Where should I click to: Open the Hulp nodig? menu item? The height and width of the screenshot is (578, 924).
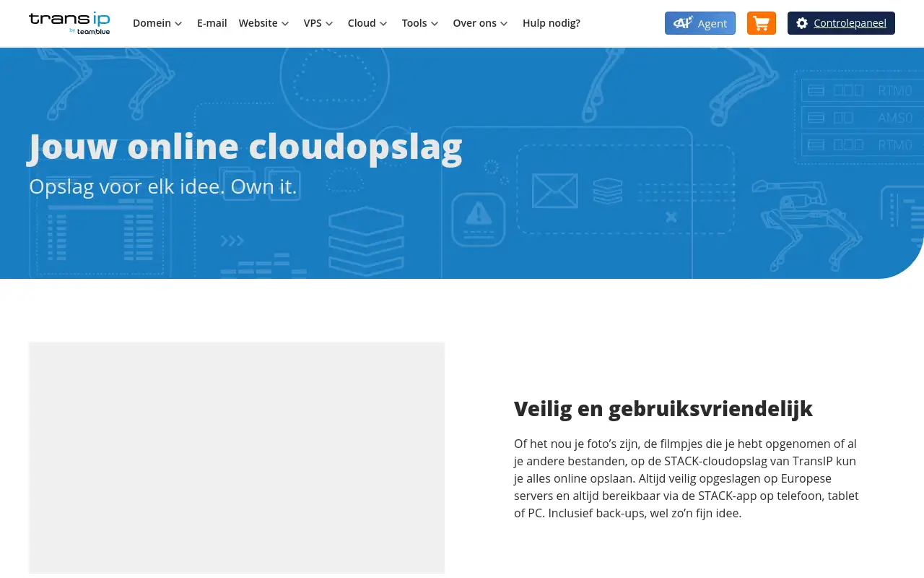click(x=552, y=23)
